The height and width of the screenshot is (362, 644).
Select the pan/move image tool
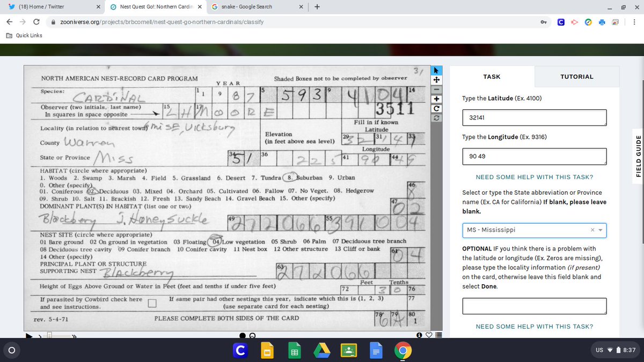436,80
